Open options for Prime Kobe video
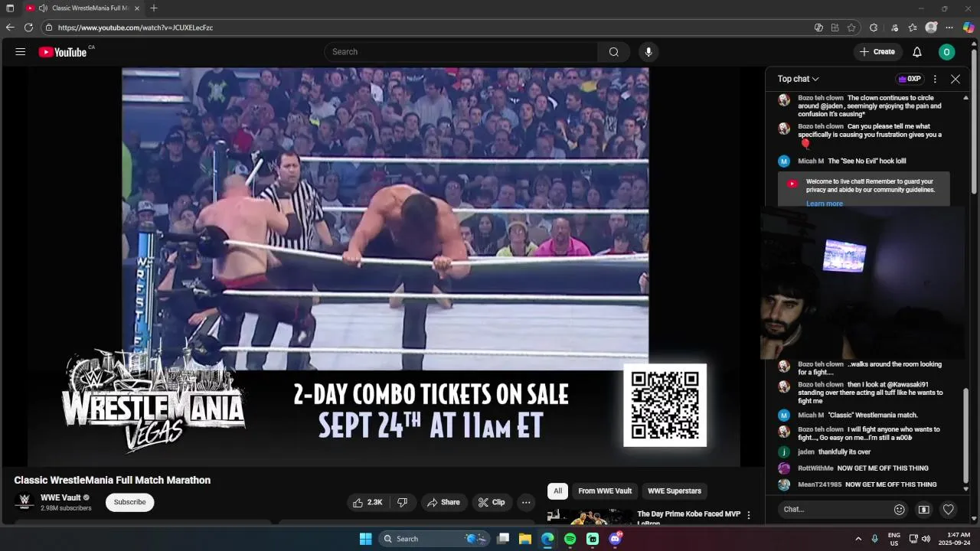The width and height of the screenshot is (980, 551). click(749, 515)
